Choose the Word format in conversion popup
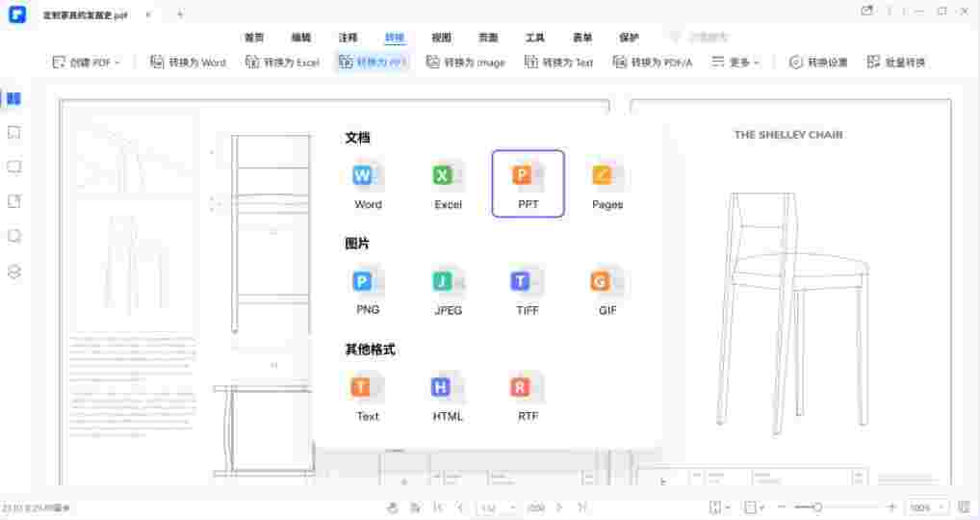The width and height of the screenshot is (980, 520). click(368, 185)
